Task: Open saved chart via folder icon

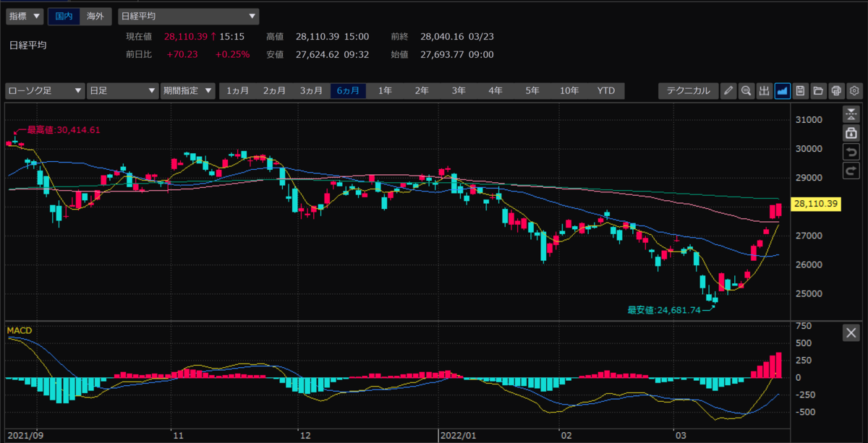Action: pos(818,91)
